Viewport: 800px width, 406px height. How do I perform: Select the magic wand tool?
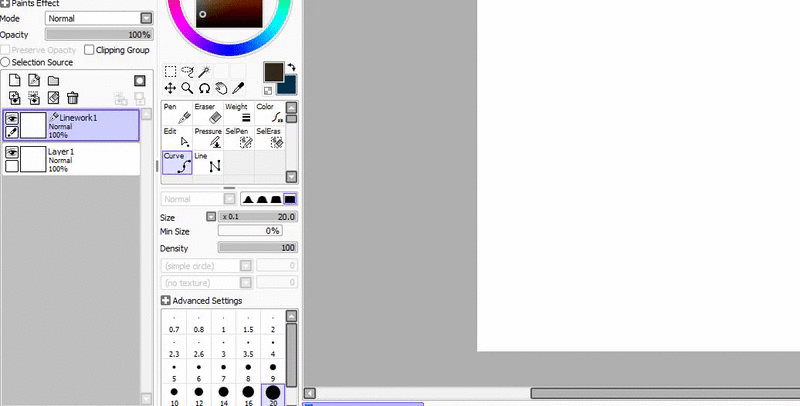coord(204,71)
